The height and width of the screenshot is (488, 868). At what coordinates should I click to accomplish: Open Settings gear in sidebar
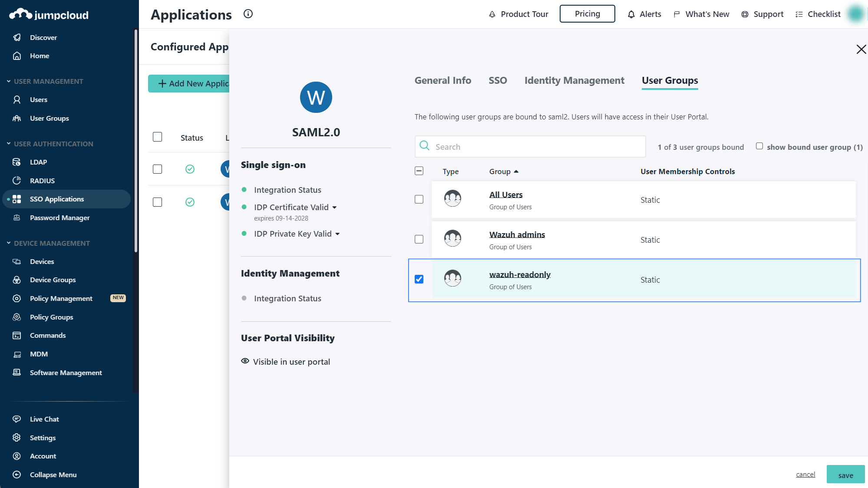pos(17,438)
